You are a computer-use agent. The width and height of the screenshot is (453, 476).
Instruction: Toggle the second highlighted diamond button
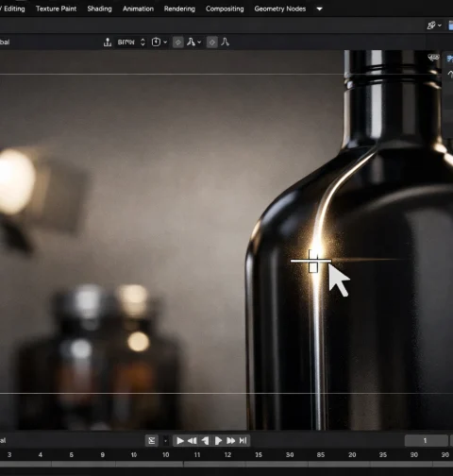click(212, 42)
